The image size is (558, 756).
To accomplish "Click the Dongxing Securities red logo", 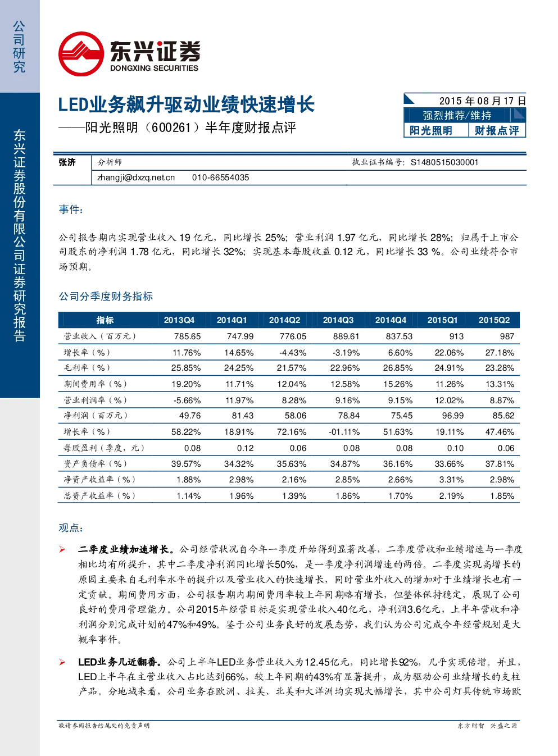I will pos(81,54).
